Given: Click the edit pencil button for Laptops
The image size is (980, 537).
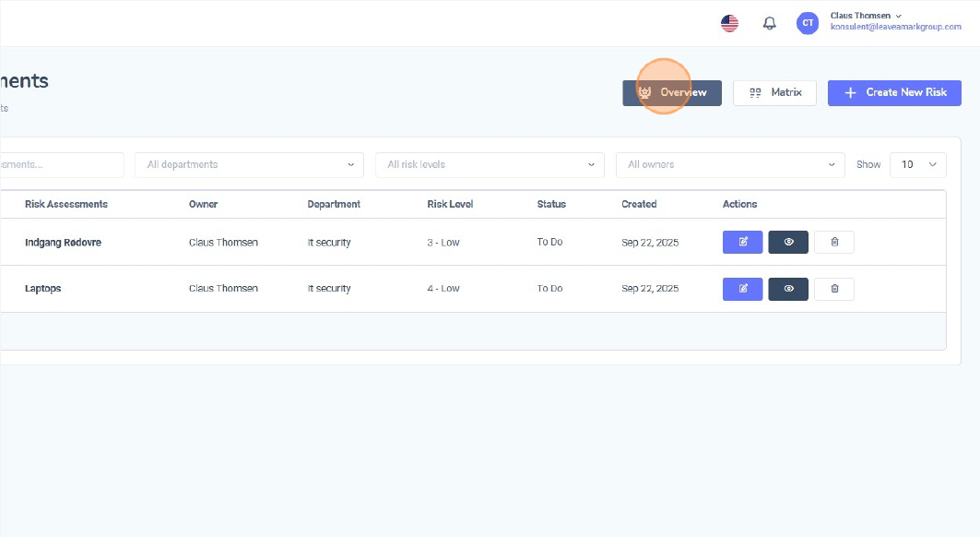Looking at the screenshot, I should (742, 288).
